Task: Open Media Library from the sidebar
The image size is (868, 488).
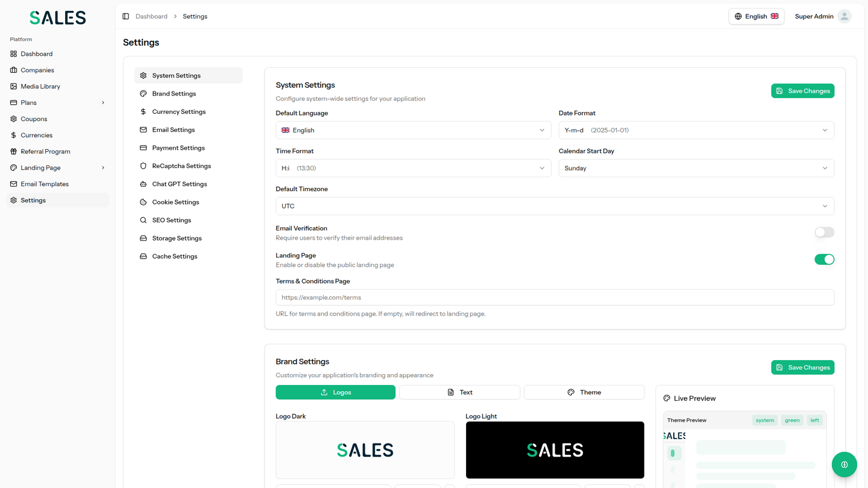Action: 40,86
